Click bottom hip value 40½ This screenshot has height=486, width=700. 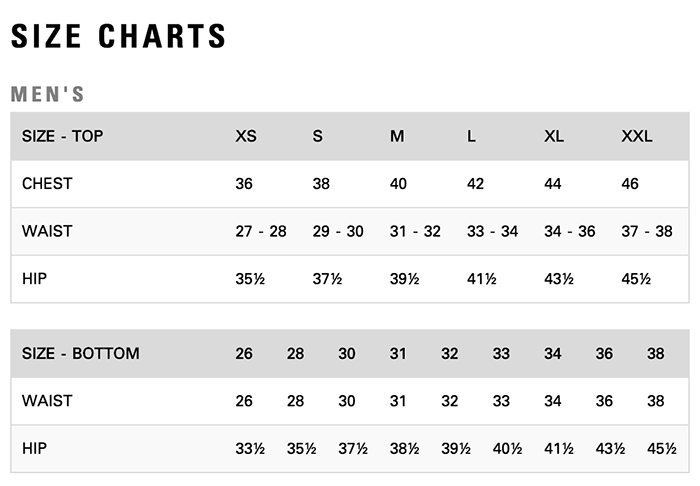click(508, 449)
